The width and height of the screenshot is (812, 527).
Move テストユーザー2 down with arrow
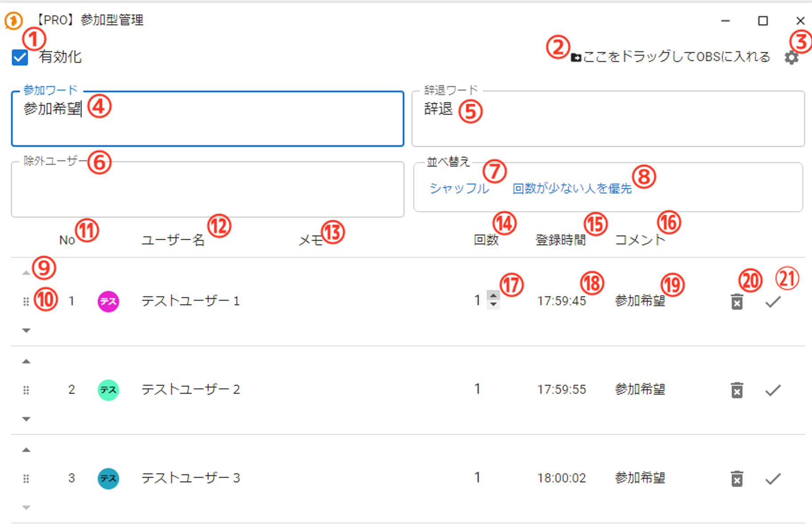click(26, 419)
